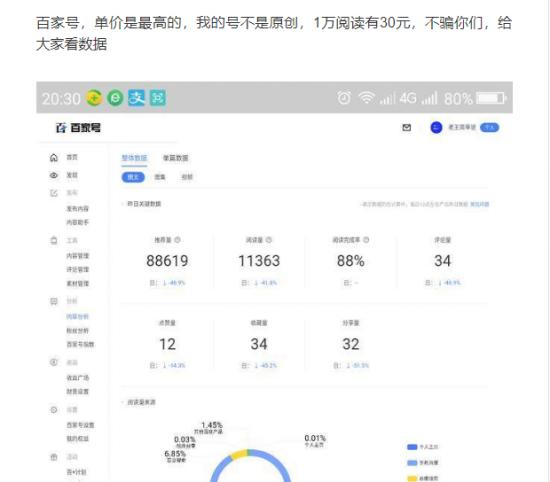Click info icon beside the 11363 metric label
The image size is (550, 482).
click(x=269, y=240)
